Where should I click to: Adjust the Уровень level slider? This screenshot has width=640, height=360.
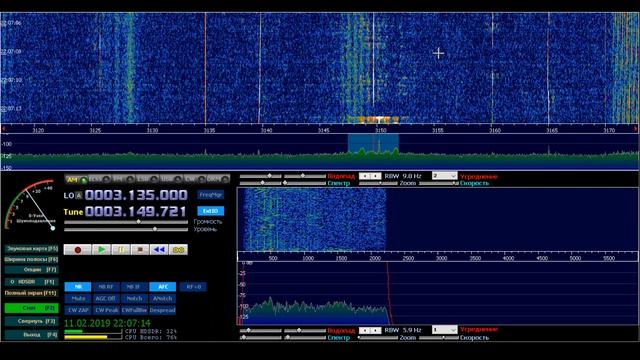click(126, 229)
